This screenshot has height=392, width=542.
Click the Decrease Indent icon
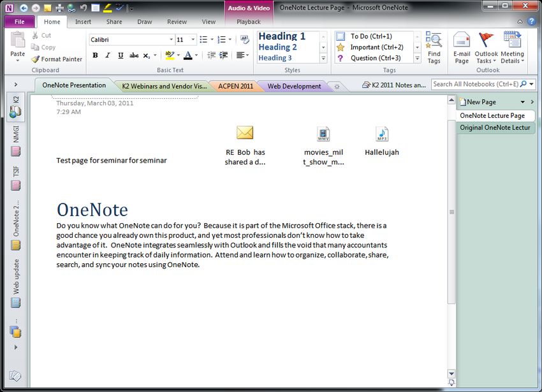point(211,55)
